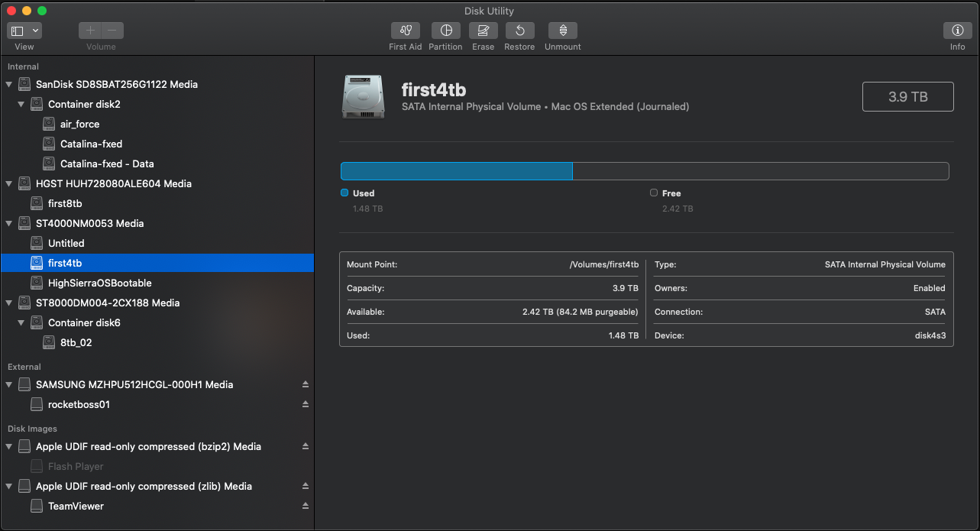Eject the TeamViewer disk image volume
This screenshot has width=980, height=531.
click(x=306, y=506)
